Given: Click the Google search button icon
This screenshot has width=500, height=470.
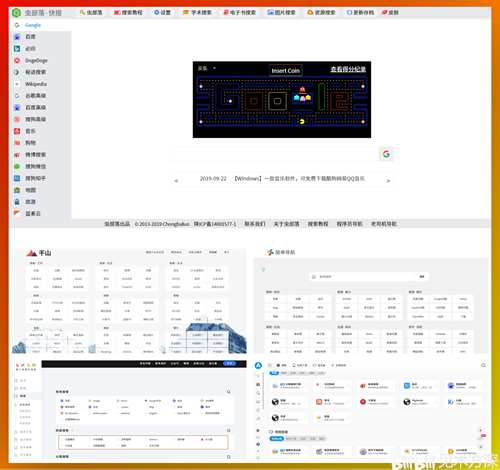Looking at the screenshot, I should (386, 154).
